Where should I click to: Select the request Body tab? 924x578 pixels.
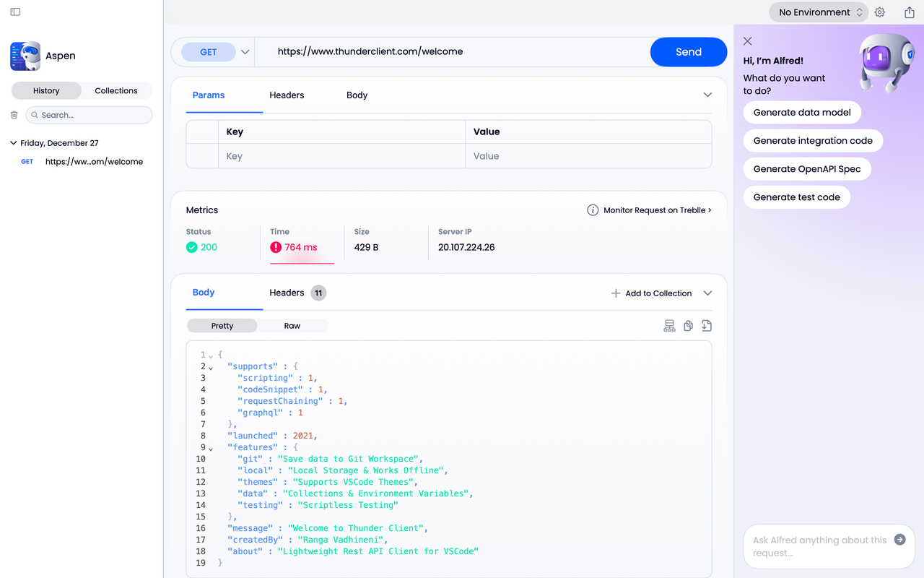357,95
